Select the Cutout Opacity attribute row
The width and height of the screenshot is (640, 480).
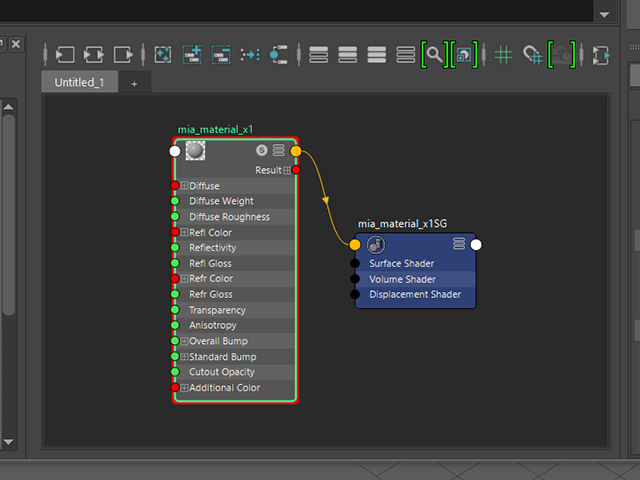(x=235, y=372)
